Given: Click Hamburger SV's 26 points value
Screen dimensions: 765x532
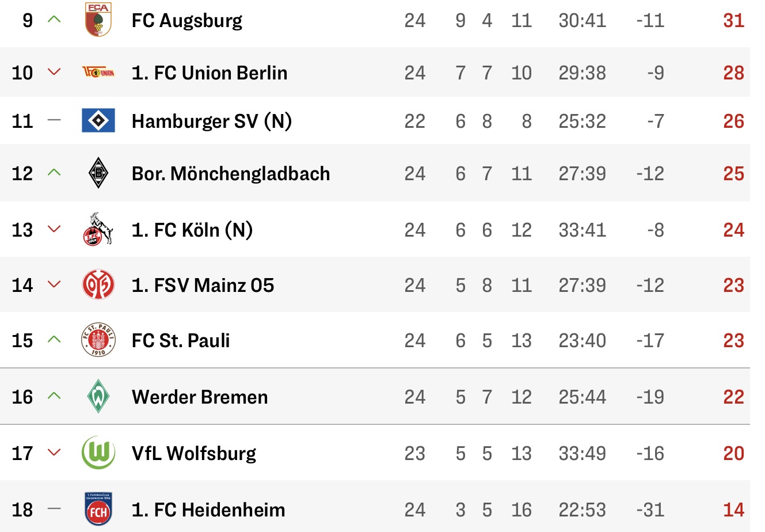Looking at the screenshot, I should (734, 121).
